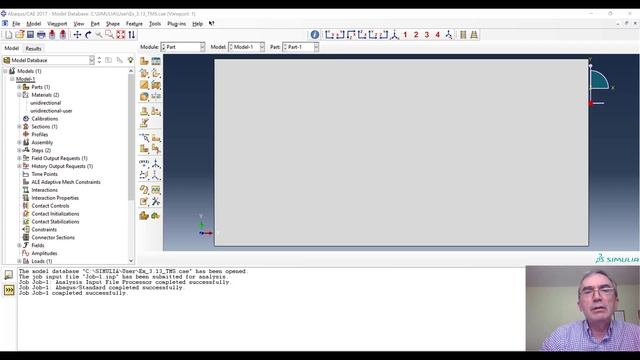Expand the Sections (1) node
This screenshot has width=640, height=360.
(19, 127)
